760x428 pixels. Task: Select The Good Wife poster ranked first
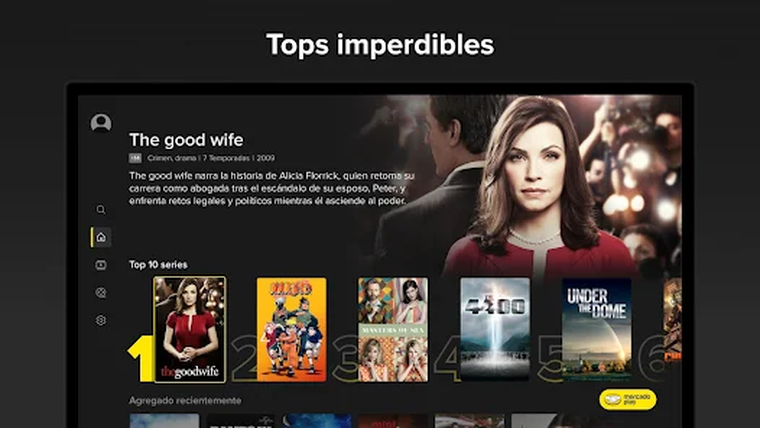tap(190, 330)
